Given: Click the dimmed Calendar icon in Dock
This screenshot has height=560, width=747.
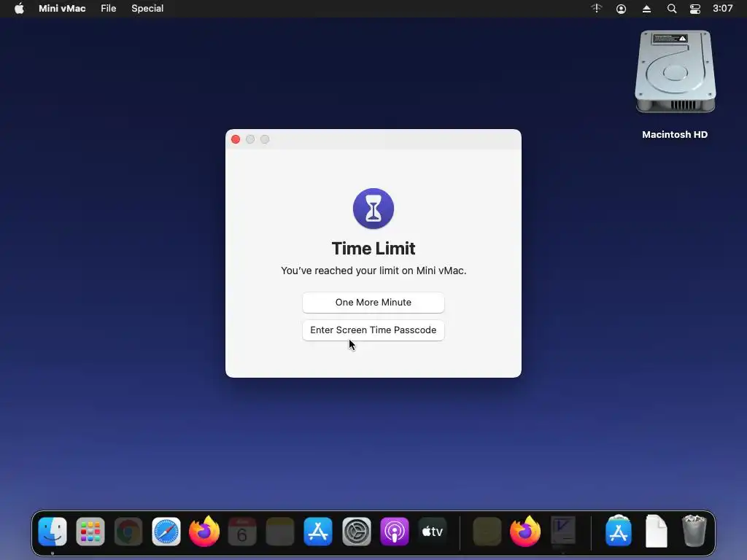Looking at the screenshot, I should pos(242,532).
